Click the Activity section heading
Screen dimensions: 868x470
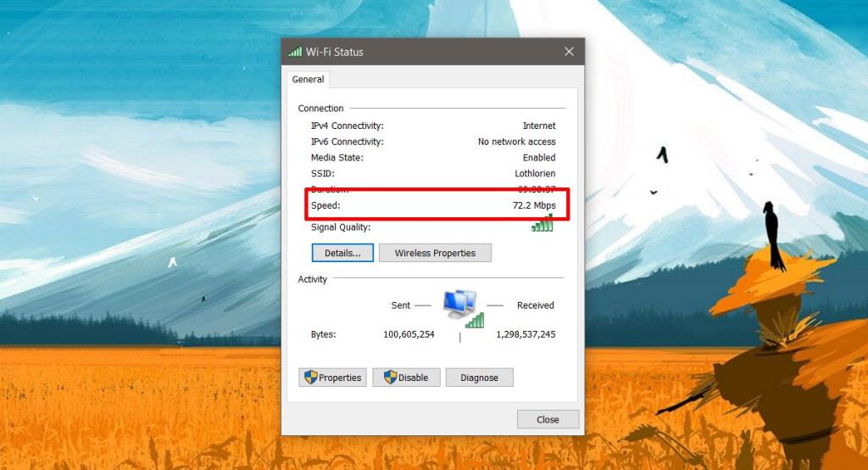312,279
